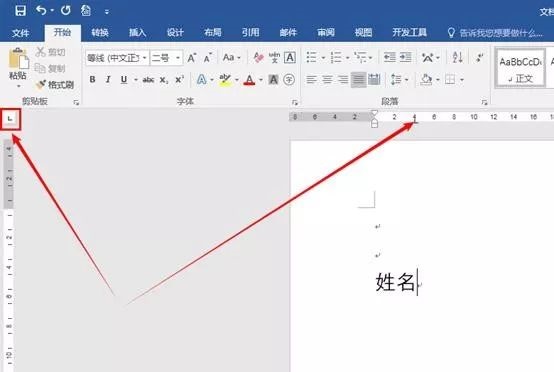
Task: Click the 粘贴 paste icon
Action: (x=18, y=58)
